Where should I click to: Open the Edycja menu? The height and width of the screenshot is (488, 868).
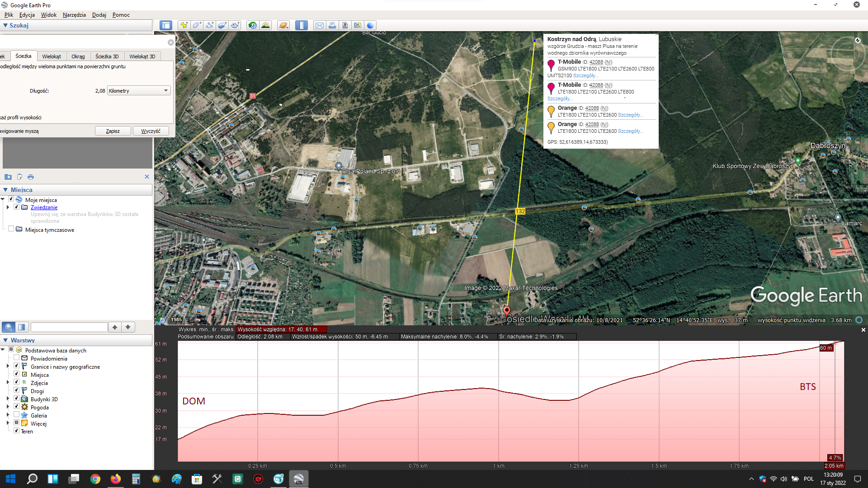tap(27, 15)
